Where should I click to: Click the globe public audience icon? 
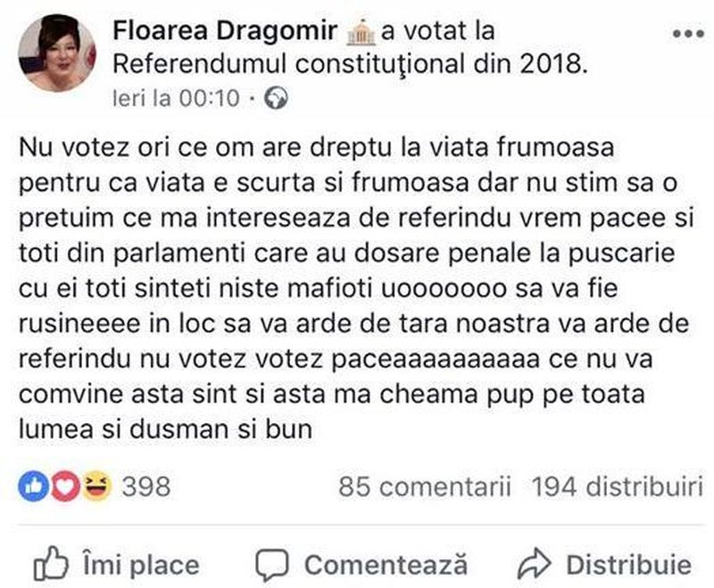tap(277, 98)
